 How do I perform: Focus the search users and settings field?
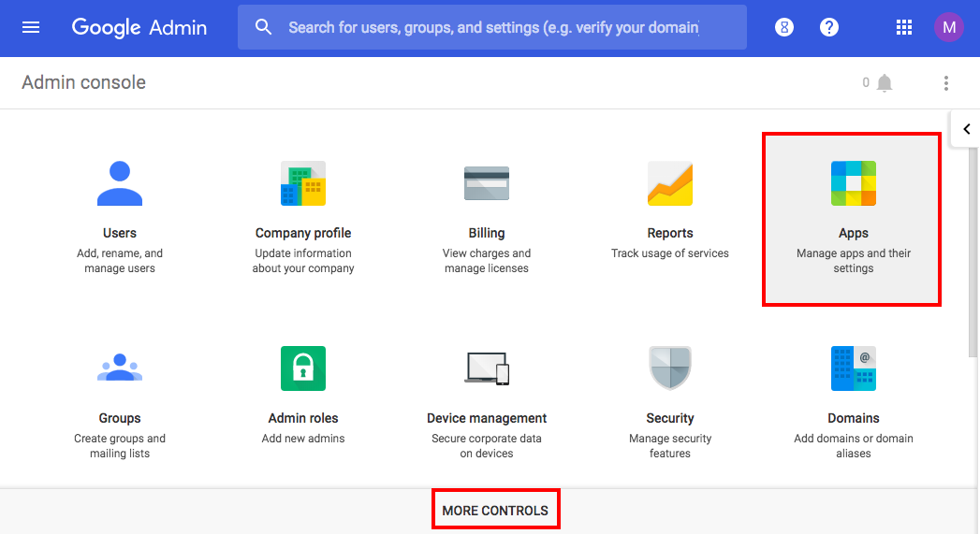pos(493,27)
